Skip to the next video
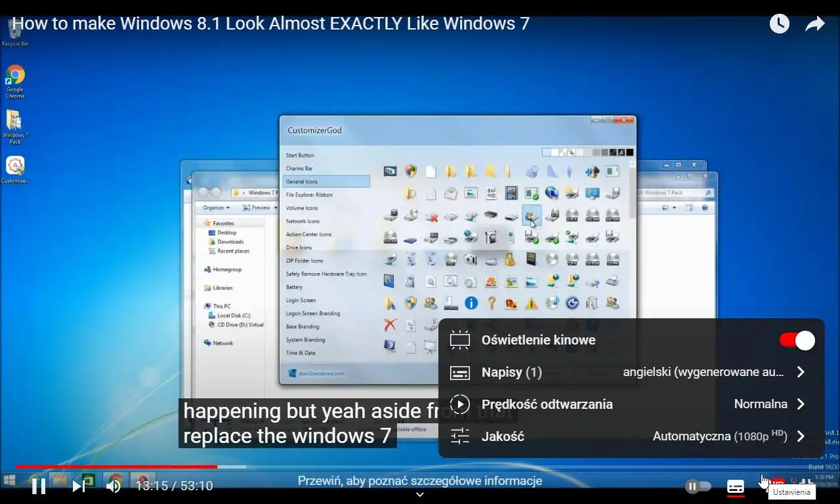 (78, 486)
